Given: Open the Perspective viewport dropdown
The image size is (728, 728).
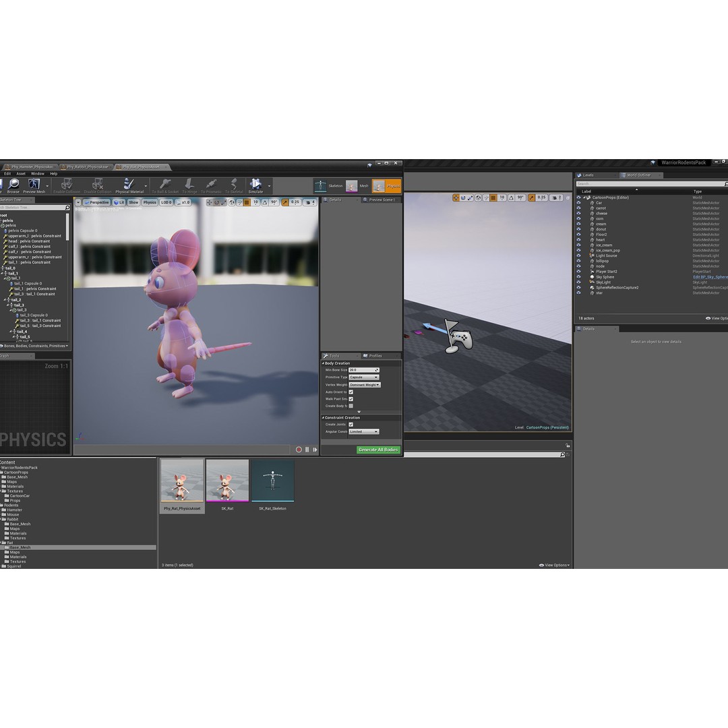Looking at the screenshot, I should (x=96, y=202).
